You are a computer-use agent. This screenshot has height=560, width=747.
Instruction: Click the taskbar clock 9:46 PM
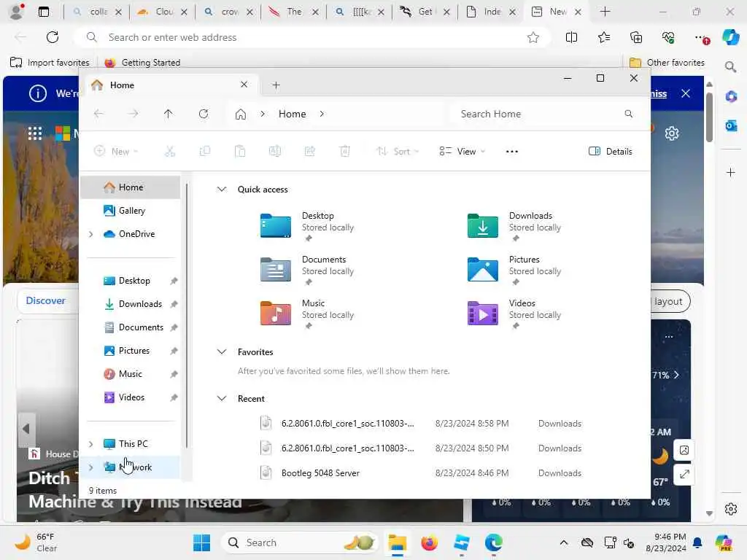[x=665, y=542]
